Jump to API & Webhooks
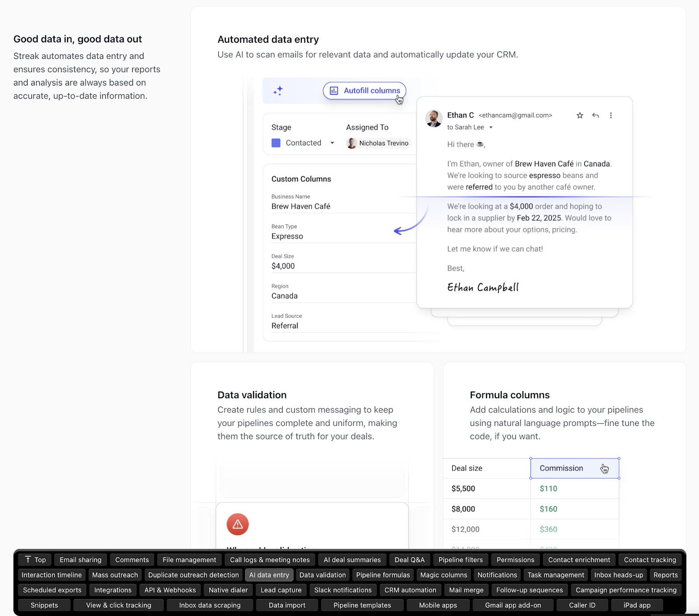The image size is (699, 616). (x=170, y=590)
